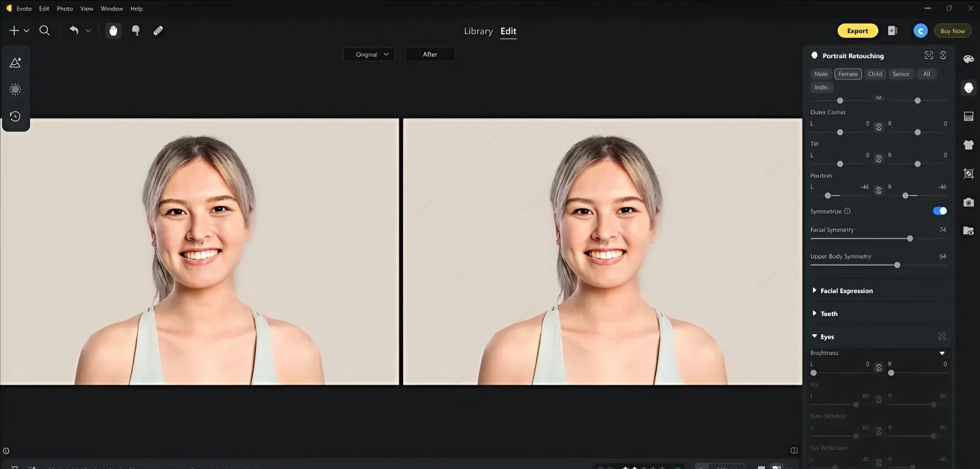The width and height of the screenshot is (980, 469).
Task: Click the yellow Export button
Action: click(x=858, y=31)
